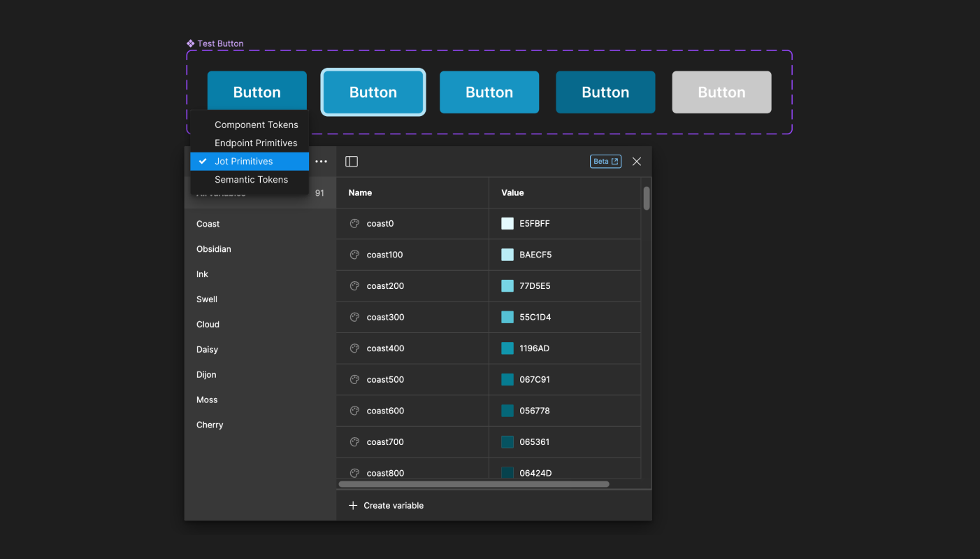Open the three-dots collection options menu
This screenshot has width=980, height=559.
(x=321, y=162)
